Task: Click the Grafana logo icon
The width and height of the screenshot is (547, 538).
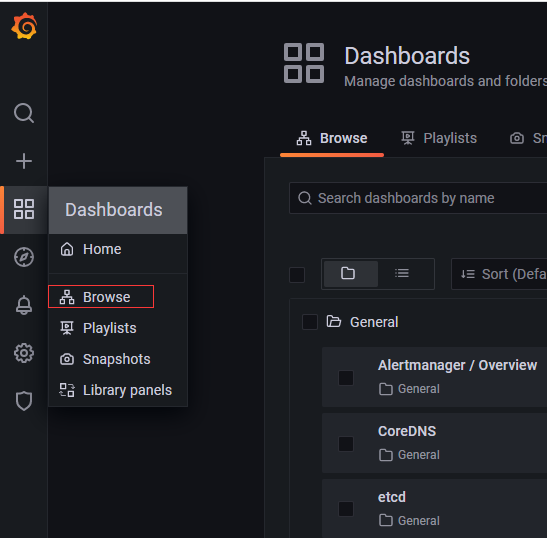Action: pyautogui.click(x=24, y=26)
